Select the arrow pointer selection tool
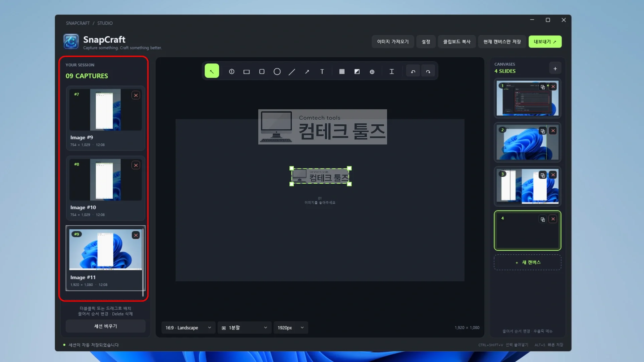This screenshot has width=644, height=362. (212, 71)
